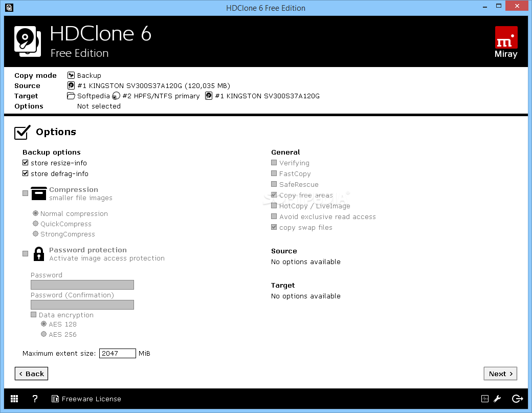Click the 'Not selected' options value
532x413 pixels.
(99, 106)
